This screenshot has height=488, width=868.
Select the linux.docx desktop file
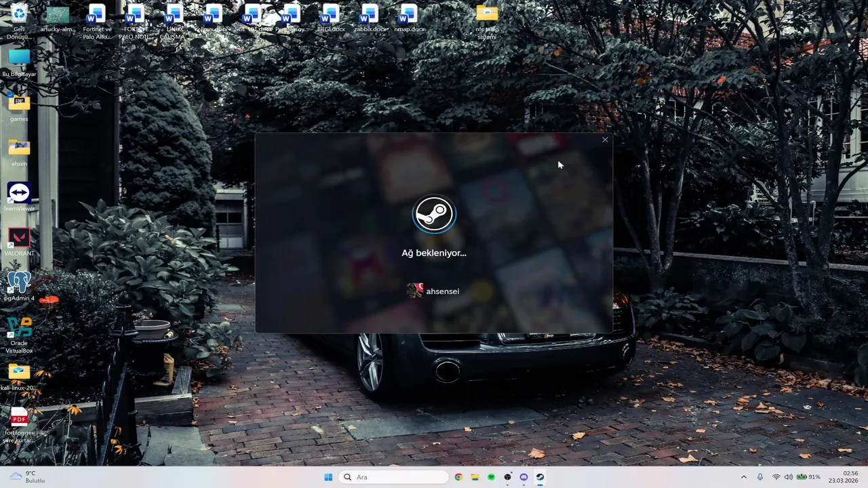tap(213, 19)
